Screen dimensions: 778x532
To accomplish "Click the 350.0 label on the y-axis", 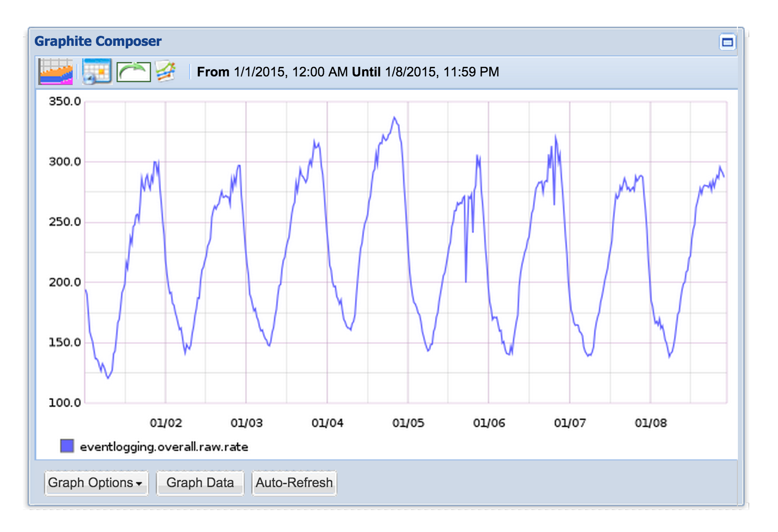I will pyautogui.click(x=65, y=101).
